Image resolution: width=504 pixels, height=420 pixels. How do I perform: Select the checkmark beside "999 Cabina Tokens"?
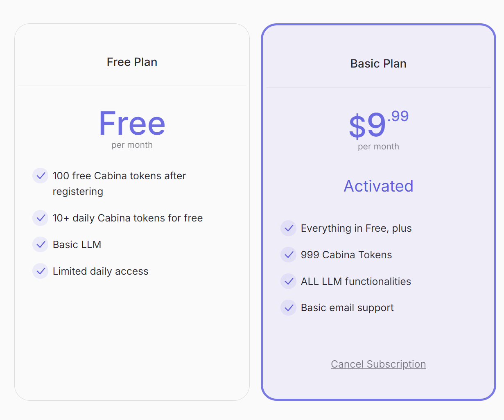click(288, 255)
